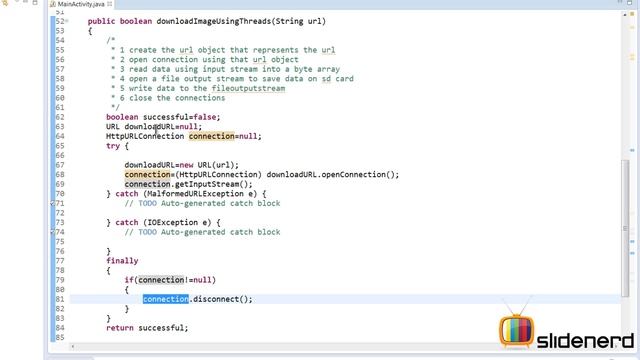This screenshot has width=640, height=360.
Task: Click line number 66 in the gutter
Action: point(60,156)
